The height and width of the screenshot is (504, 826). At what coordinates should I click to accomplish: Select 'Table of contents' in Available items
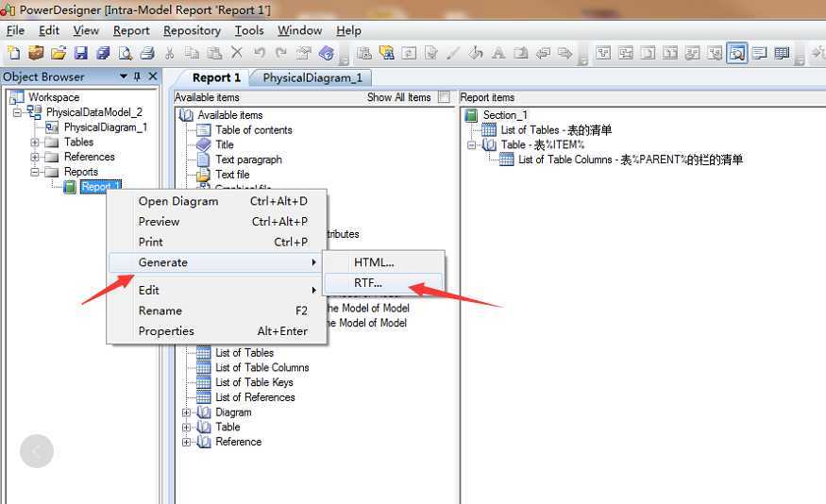click(253, 129)
